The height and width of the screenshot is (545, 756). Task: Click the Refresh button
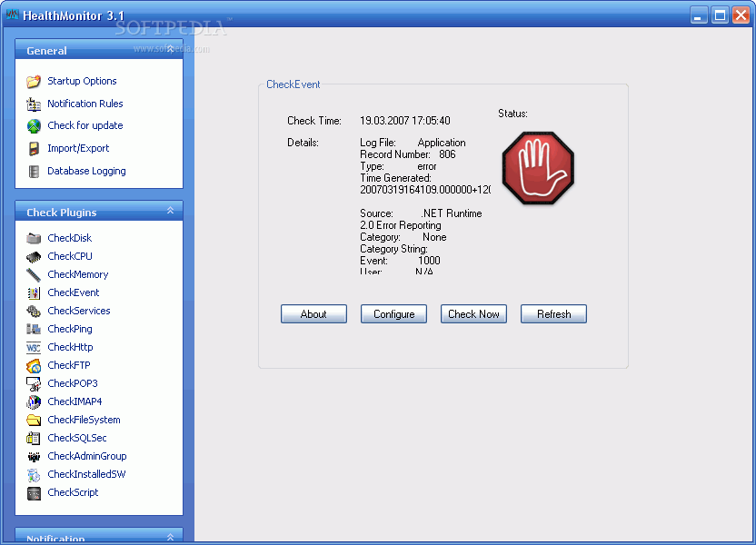(x=553, y=314)
